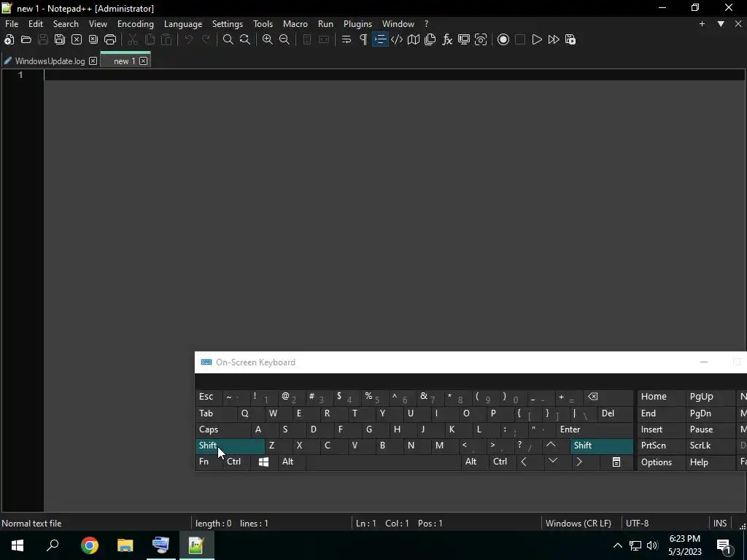Click the Tab key on On-Screen Keyboard
The height and width of the screenshot is (560, 747).
click(x=216, y=413)
